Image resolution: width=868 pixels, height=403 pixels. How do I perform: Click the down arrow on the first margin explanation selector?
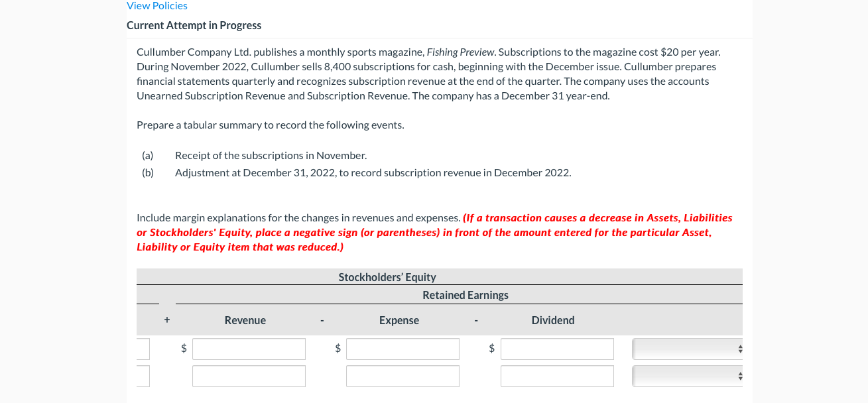tap(741, 351)
